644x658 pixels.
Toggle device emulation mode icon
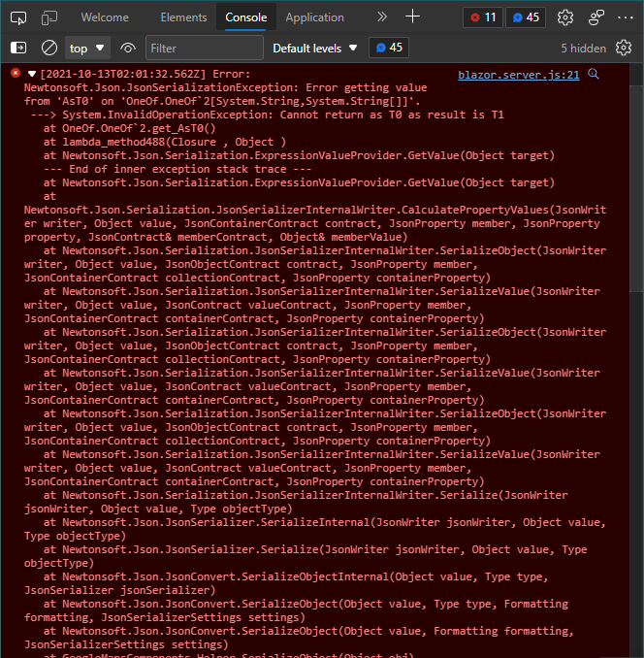pyautogui.click(x=49, y=17)
